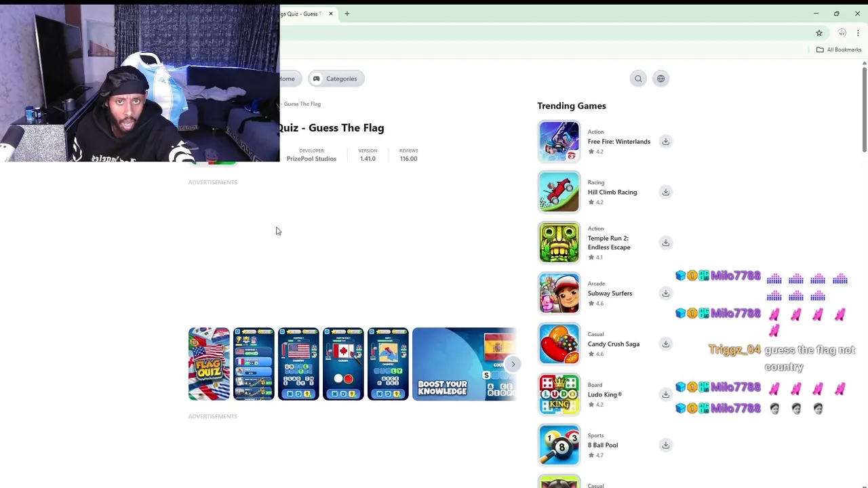Viewport: 868px width, 488px height.
Task: Download 8 Ball Pool
Action: [665, 445]
